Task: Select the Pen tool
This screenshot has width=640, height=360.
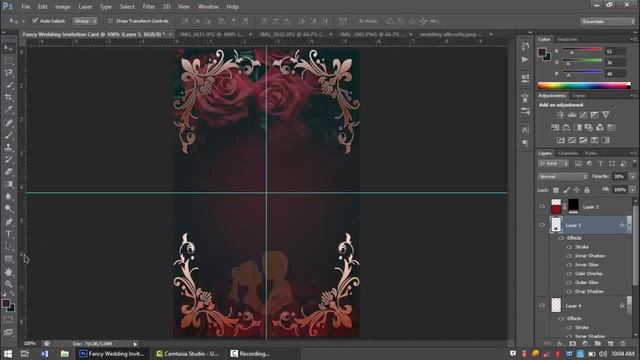Action: click(x=9, y=222)
